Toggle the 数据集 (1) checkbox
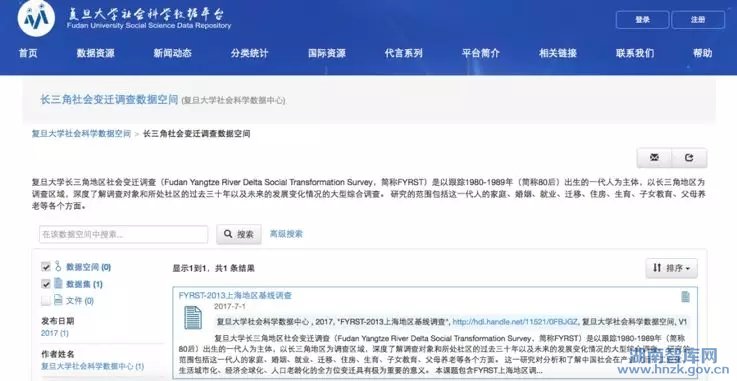This screenshot has height=381, width=737. coord(46,284)
